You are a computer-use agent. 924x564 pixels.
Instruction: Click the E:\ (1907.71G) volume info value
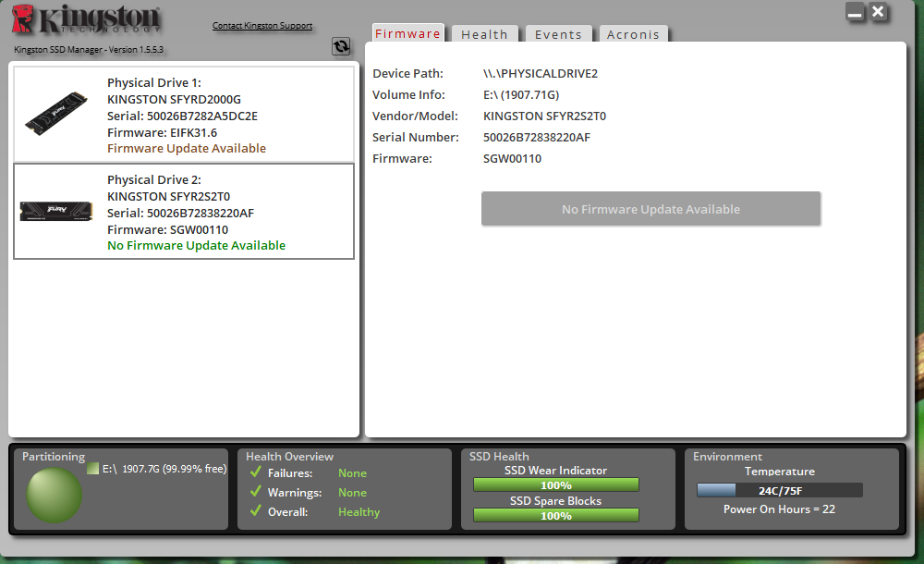click(x=521, y=95)
